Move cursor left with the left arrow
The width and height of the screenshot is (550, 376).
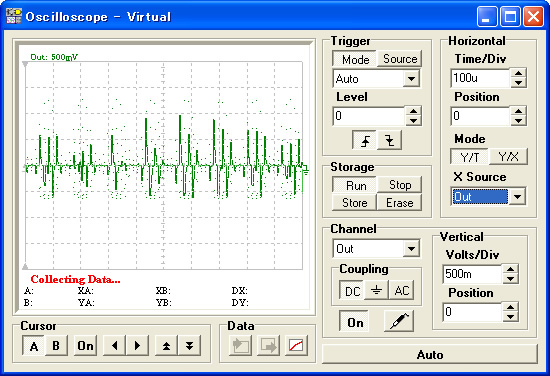[x=115, y=346]
